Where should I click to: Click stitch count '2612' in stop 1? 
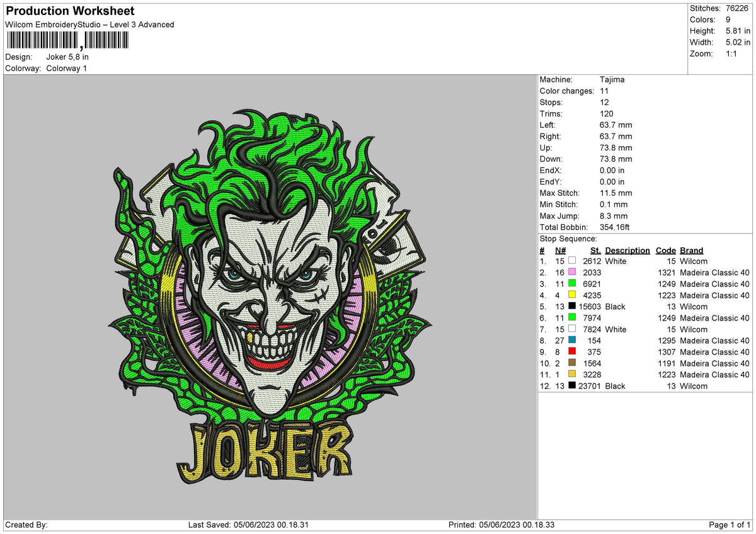[x=592, y=261]
